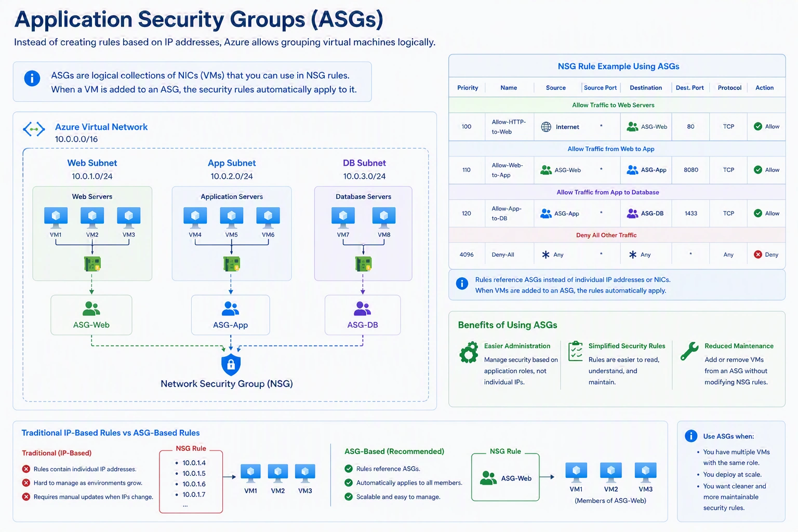Click the Priority column header

point(468,88)
